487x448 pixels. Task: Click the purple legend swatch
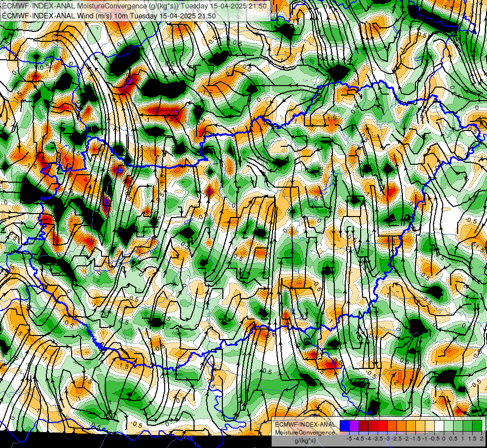coord(354,426)
